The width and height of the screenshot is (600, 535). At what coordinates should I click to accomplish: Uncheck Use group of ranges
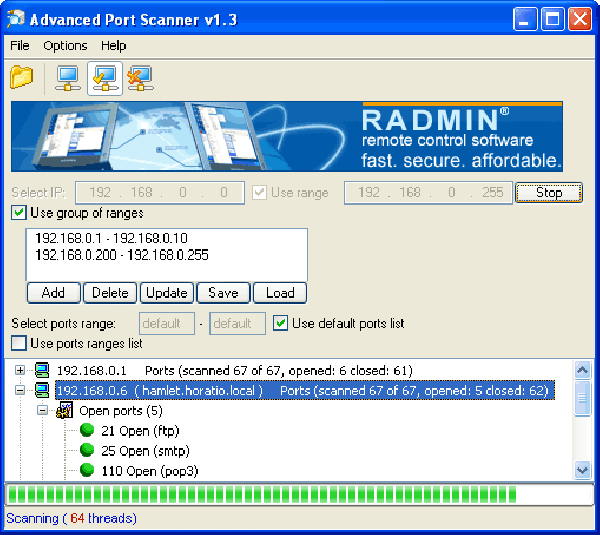click(19, 213)
